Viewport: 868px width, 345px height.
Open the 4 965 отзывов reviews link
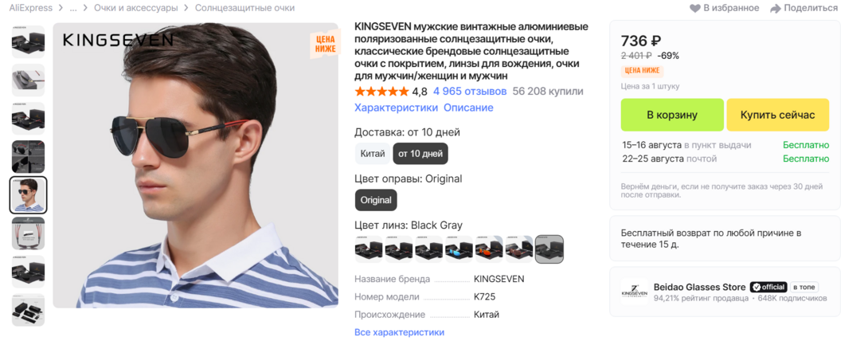(470, 92)
